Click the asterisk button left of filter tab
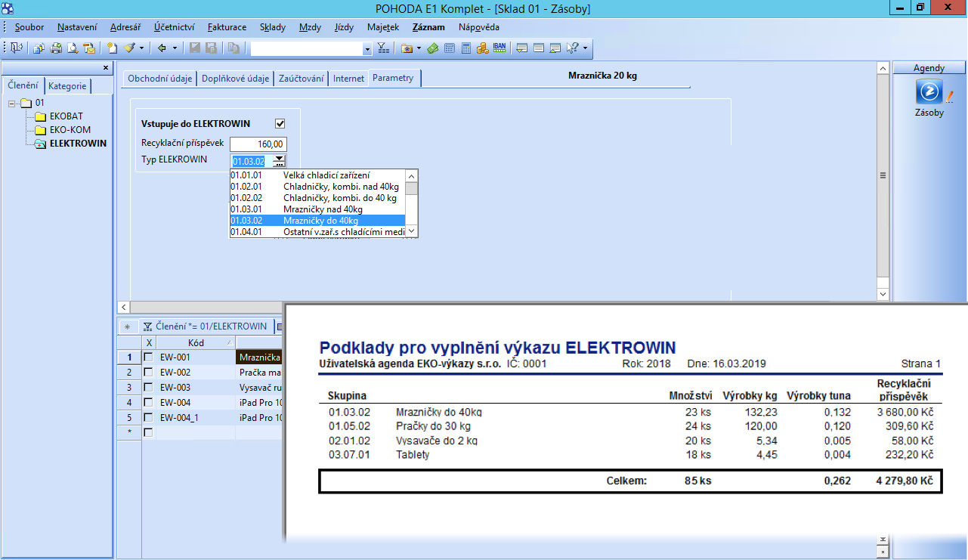Viewport: 968px width, 560px height. pyautogui.click(x=127, y=326)
